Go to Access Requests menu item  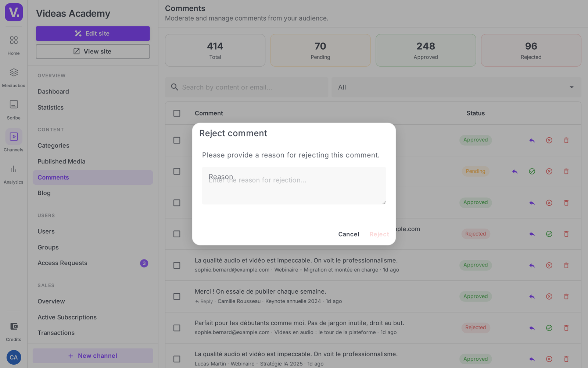[x=62, y=263]
